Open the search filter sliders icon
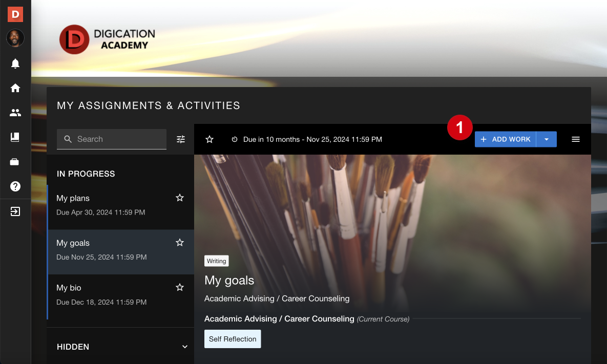607x364 pixels. 181,139
